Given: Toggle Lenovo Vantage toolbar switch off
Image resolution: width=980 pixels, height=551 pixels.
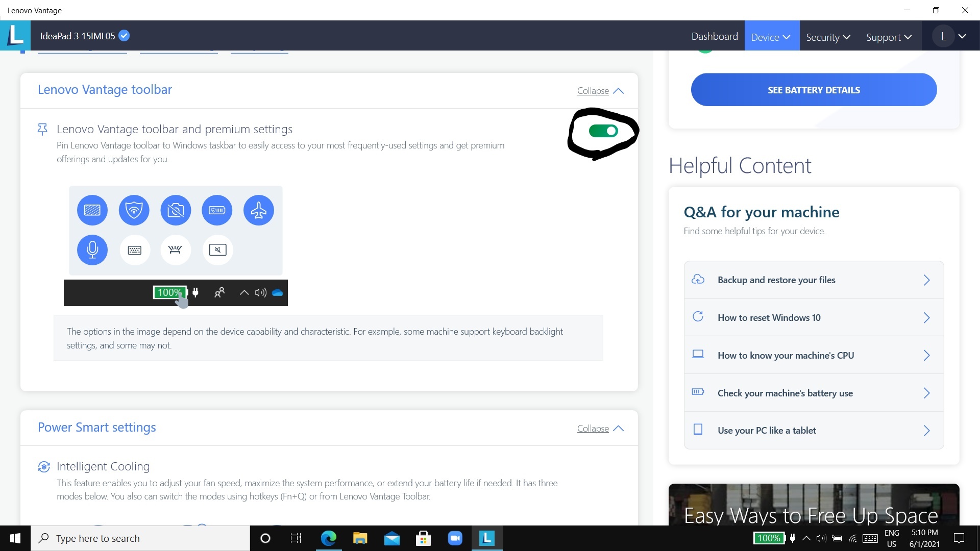Looking at the screenshot, I should (x=603, y=131).
